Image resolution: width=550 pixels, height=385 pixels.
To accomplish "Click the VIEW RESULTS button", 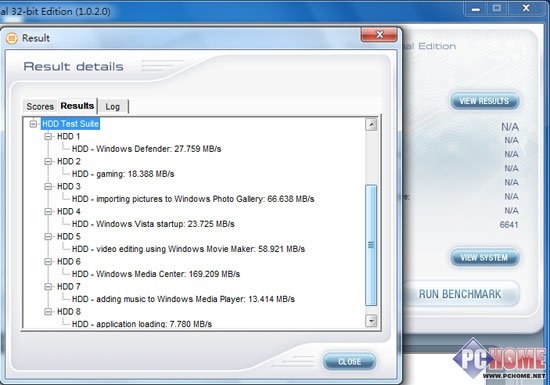I will click(484, 101).
